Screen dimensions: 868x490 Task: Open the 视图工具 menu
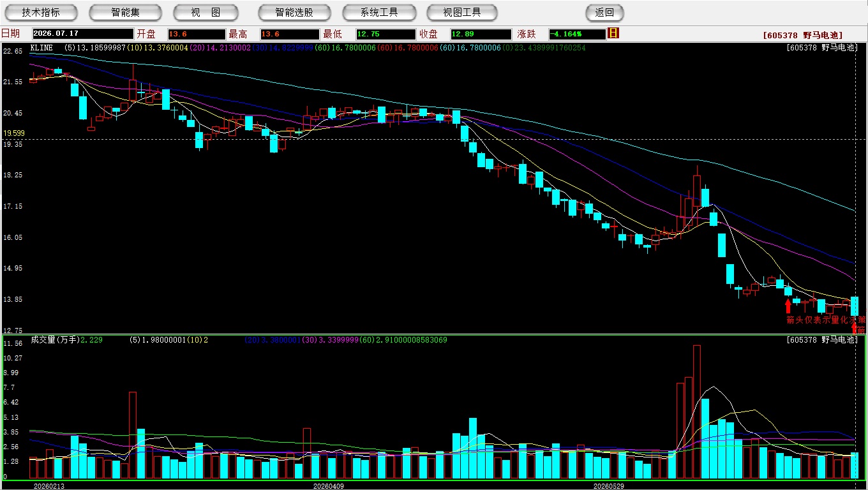point(463,13)
